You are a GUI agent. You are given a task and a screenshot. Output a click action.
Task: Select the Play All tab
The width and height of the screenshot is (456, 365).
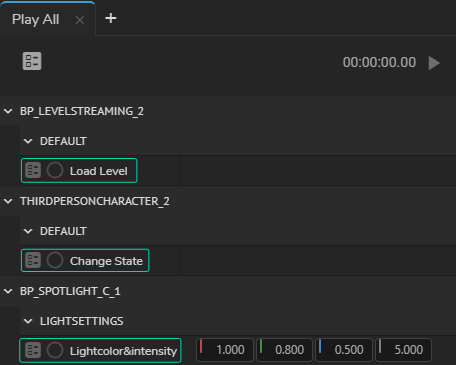tap(36, 19)
